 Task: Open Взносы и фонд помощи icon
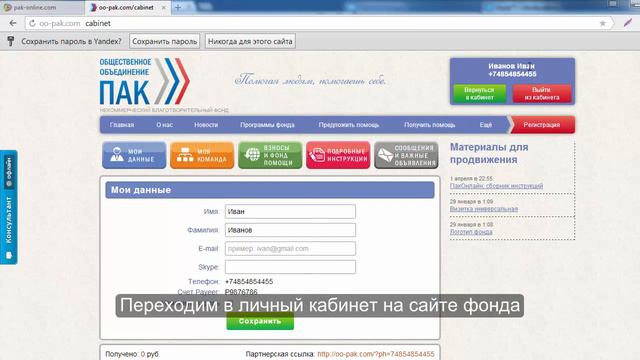click(270, 155)
